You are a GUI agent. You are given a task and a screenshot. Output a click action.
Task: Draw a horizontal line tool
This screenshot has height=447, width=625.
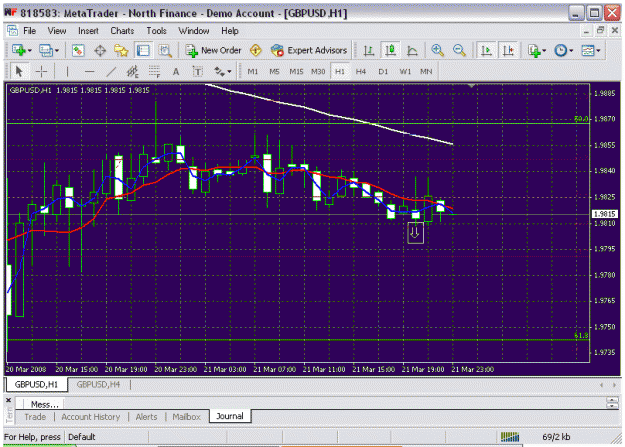pos(90,72)
